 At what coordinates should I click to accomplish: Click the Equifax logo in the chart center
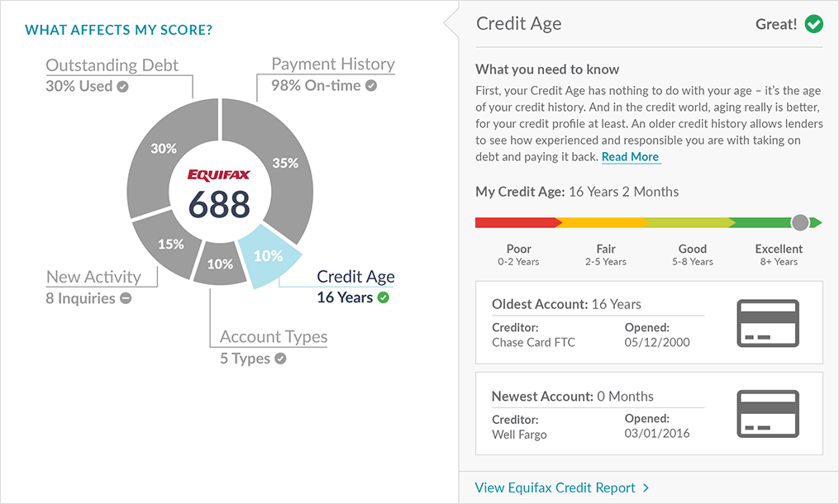[x=218, y=174]
